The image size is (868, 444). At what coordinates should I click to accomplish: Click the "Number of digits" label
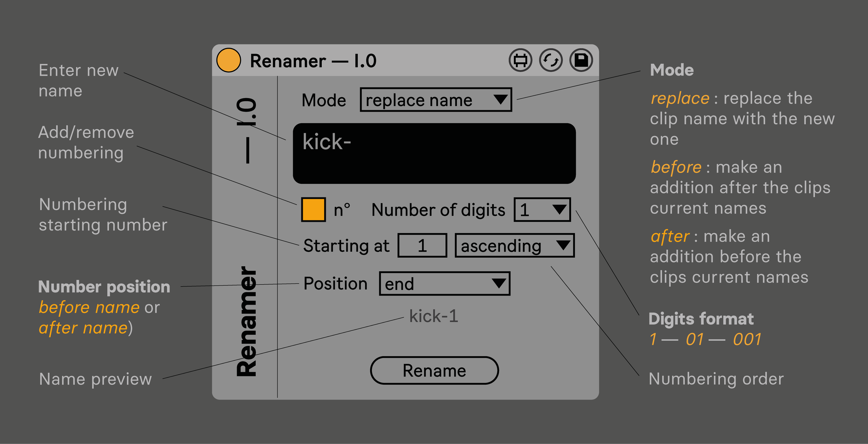[438, 210]
